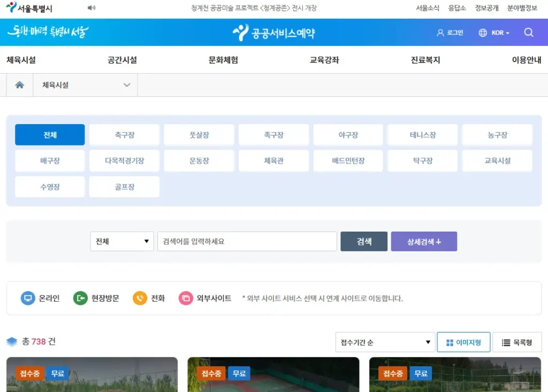The height and width of the screenshot is (392, 548).
Task: Select the 현장방문 icon filter
Action: (x=80, y=298)
